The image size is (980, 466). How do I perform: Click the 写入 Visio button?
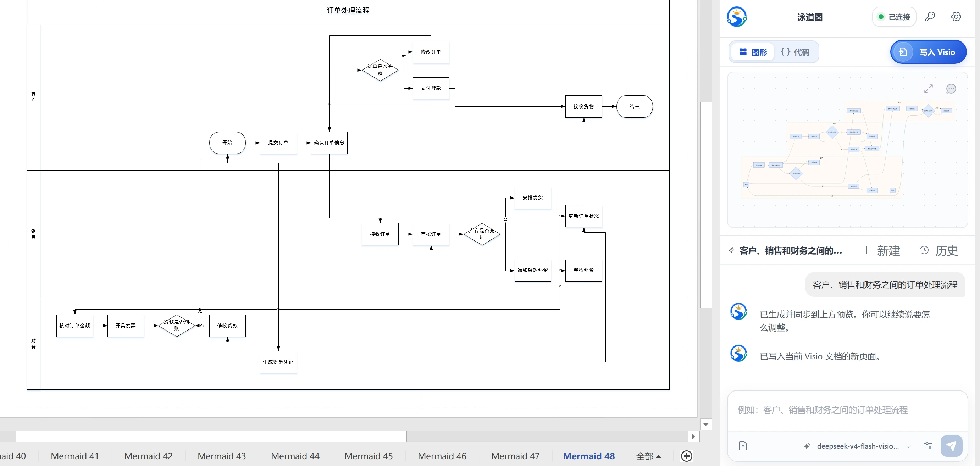click(928, 52)
